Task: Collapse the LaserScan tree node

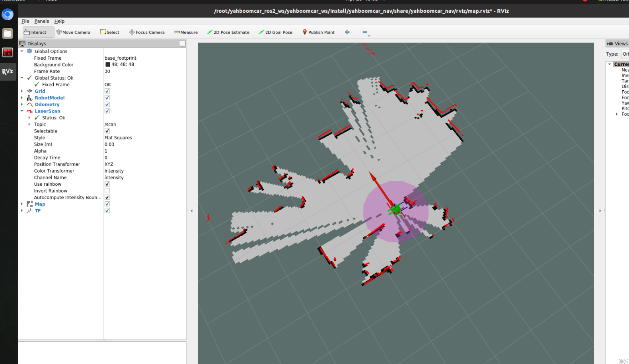Action: [x=22, y=111]
